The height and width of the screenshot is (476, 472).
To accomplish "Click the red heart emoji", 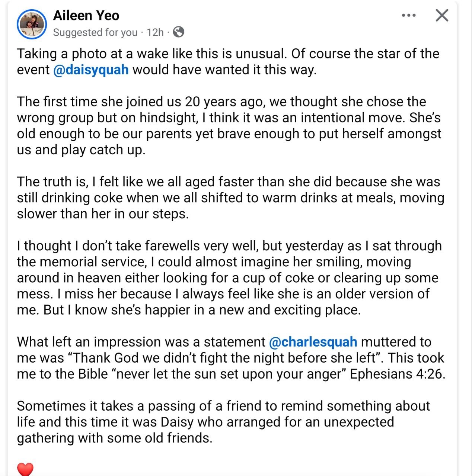I will click(x=25, y=469).
